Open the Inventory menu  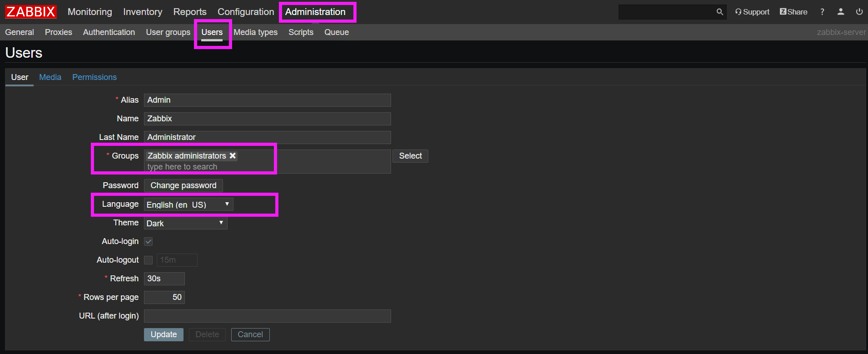[x=143, y=12]
